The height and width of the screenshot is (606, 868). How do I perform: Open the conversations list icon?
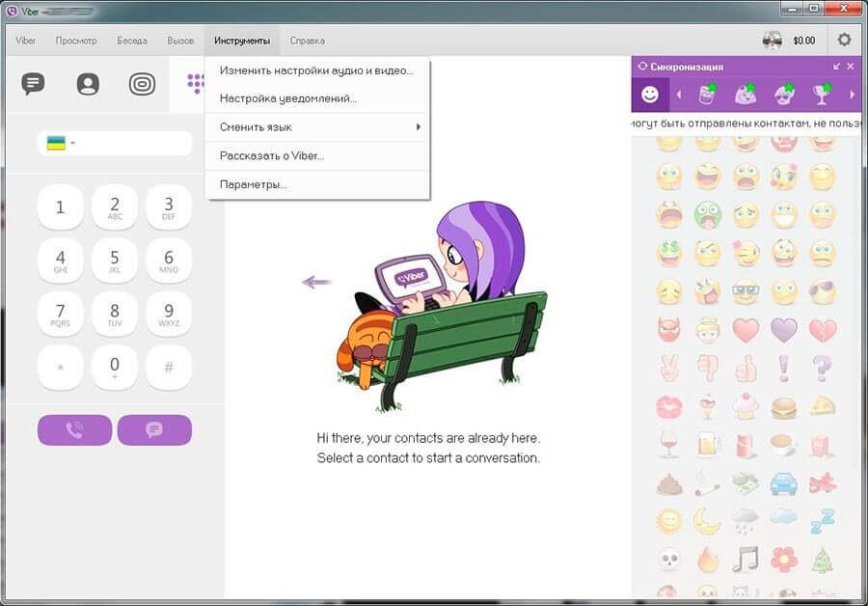pos(33,84)
